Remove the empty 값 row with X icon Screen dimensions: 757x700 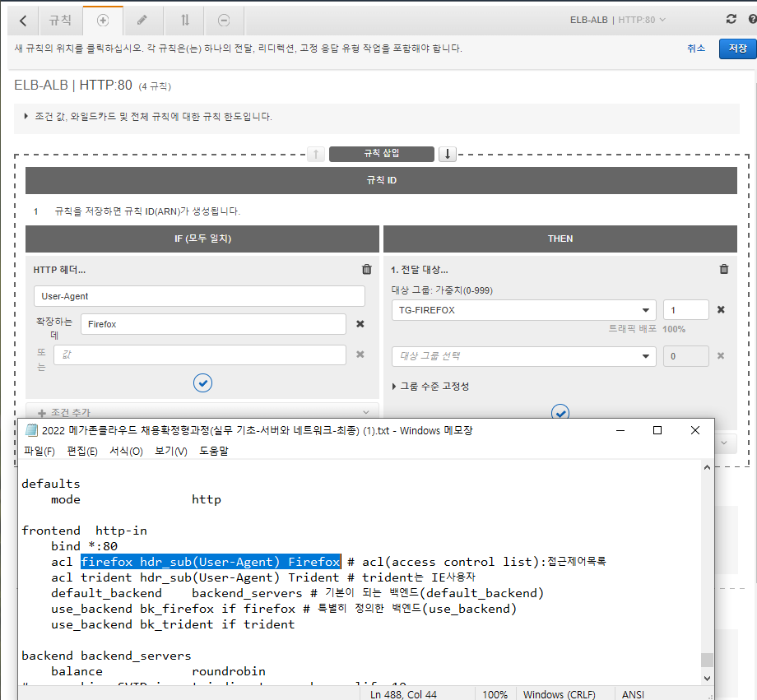(x=360, y=355)
